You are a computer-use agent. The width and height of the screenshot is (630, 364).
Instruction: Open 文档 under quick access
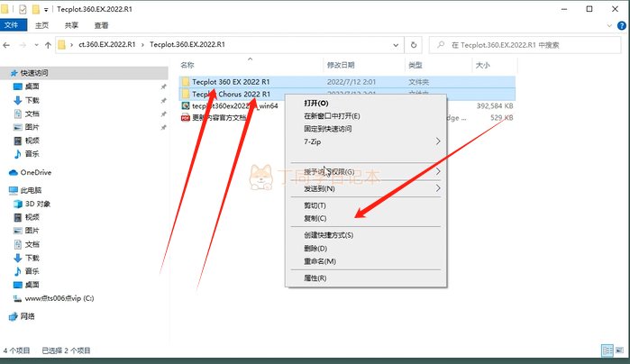[x=32, y=114]
